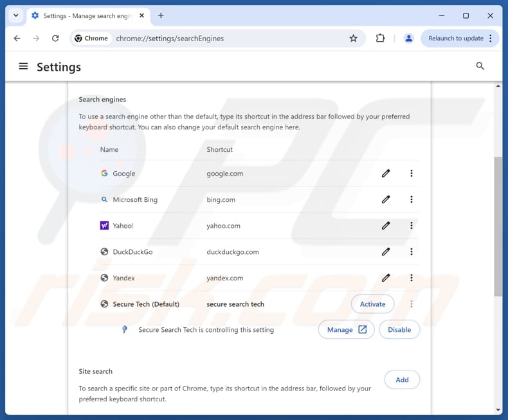Edit the Microsoft Bing entry
The image size is (508, 420).
386,199
